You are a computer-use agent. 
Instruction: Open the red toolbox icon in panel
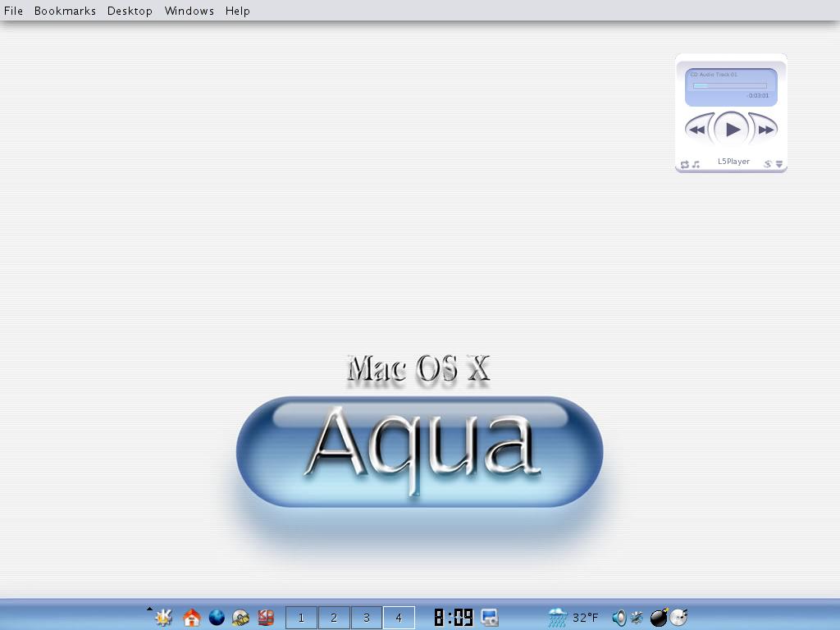pyautogui.click(x=266, y=618)
